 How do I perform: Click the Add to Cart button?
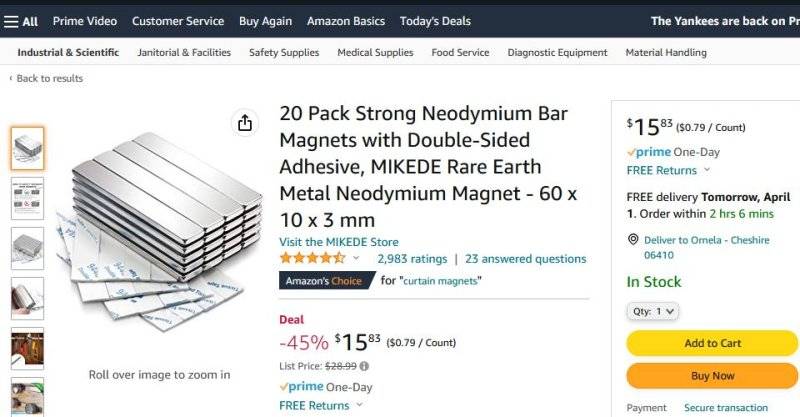tap(712, 343)
